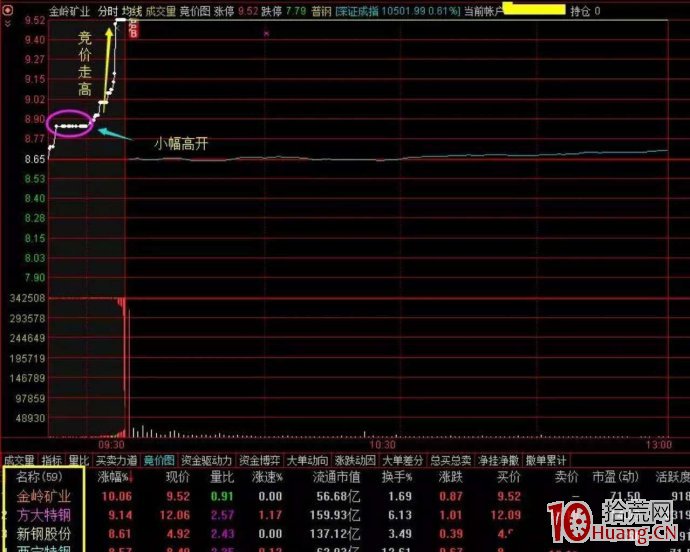This screenshot has height=552, width=690.
Task: Click 新钢股份 现价 value 4.92
Action: tap(178, 534)
